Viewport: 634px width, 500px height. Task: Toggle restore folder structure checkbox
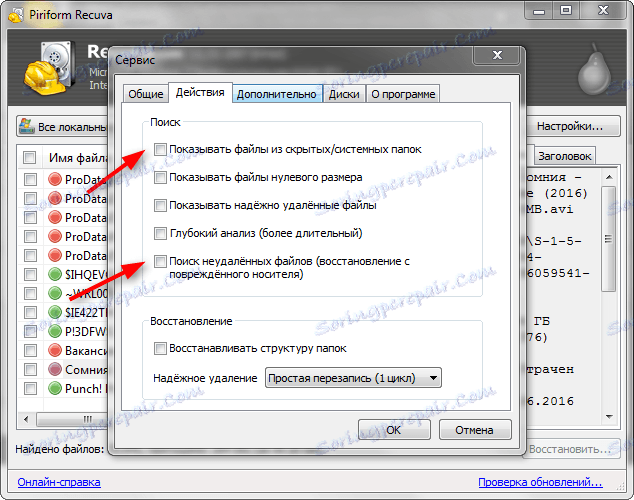tap(160, 348)
